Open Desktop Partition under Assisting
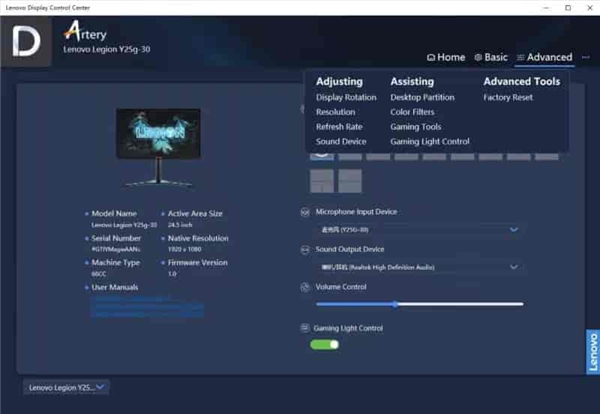The image size is (600, 414). pos(422,98)
